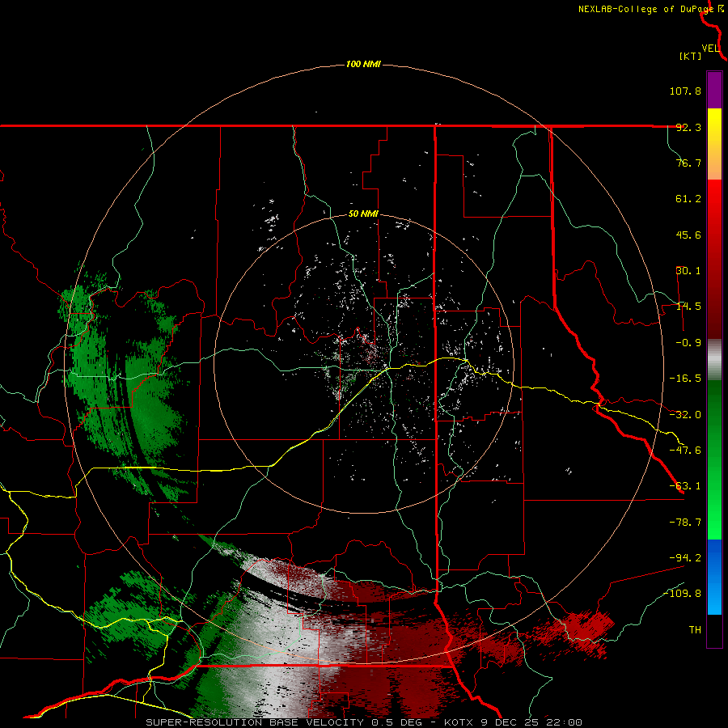The height and width of the screenshot is (728, 728).
Task: Click the 76.7 scale value
Action: [688, 163]
